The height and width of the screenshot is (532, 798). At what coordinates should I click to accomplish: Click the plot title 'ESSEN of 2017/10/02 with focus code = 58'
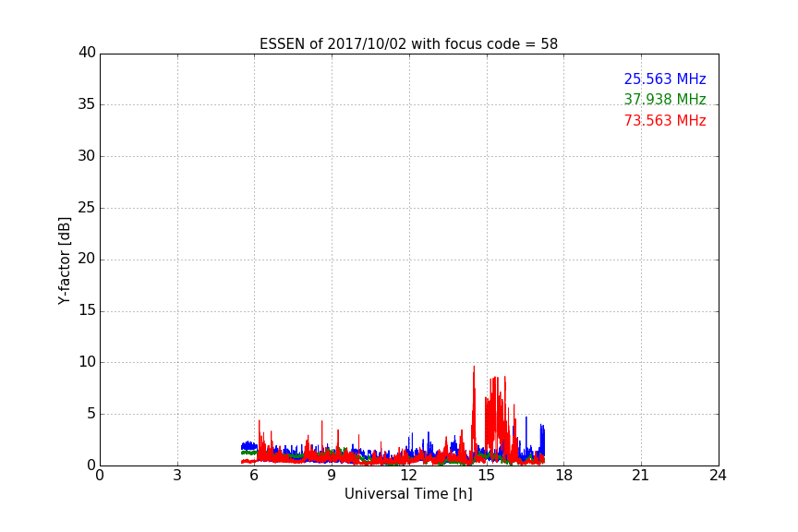pos(408,43)
